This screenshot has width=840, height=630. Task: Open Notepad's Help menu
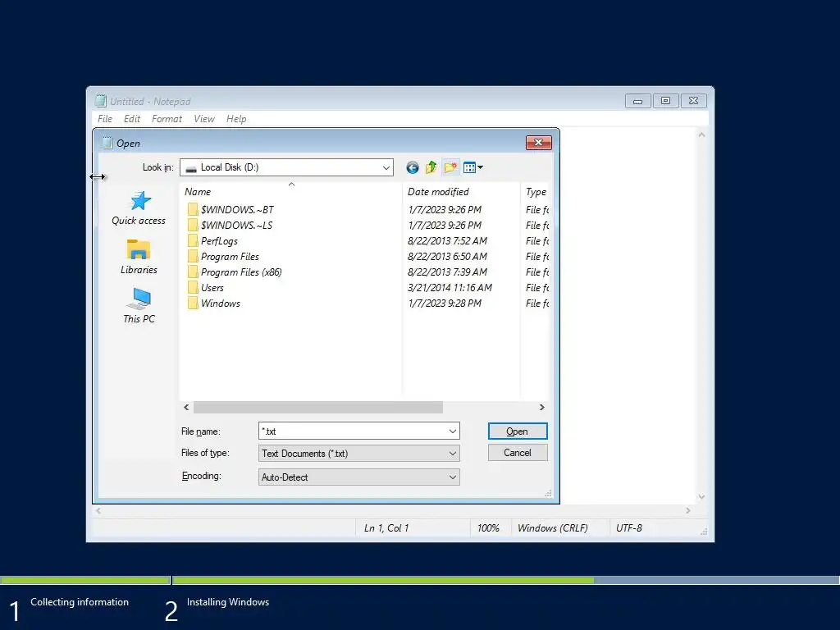click(x=236, y=119)
